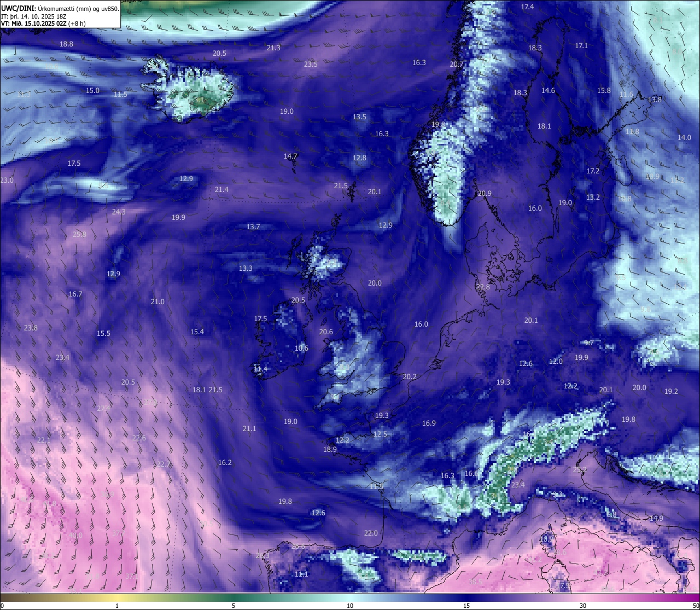
Task: Click the 1 tick on the color scale
Action: click(x=117, y=606)
